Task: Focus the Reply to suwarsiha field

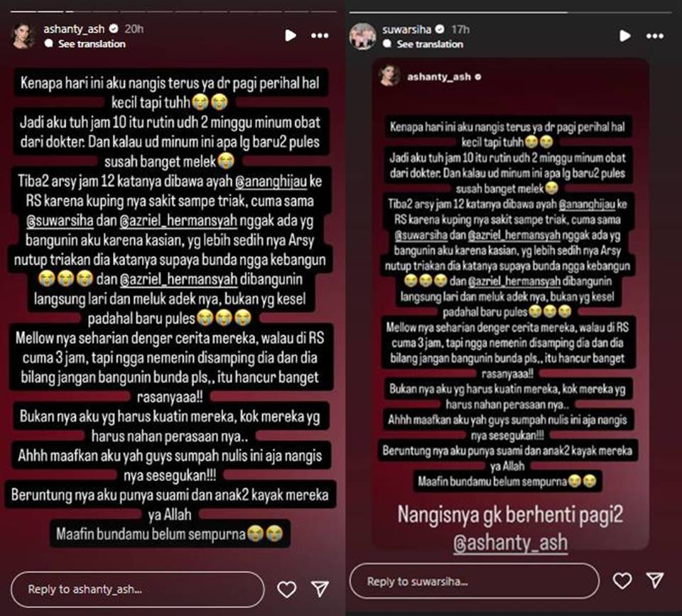Action: tap(474, 581)
